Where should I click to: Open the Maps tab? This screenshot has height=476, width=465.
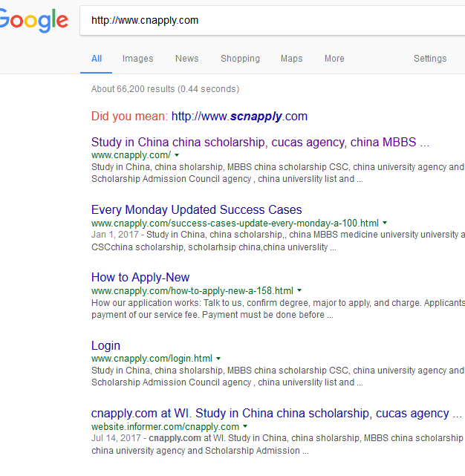point(291,58)
